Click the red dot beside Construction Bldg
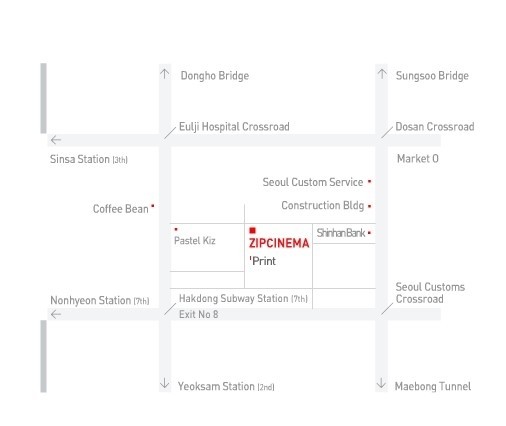The image size is (506, 426). (369, 206)
